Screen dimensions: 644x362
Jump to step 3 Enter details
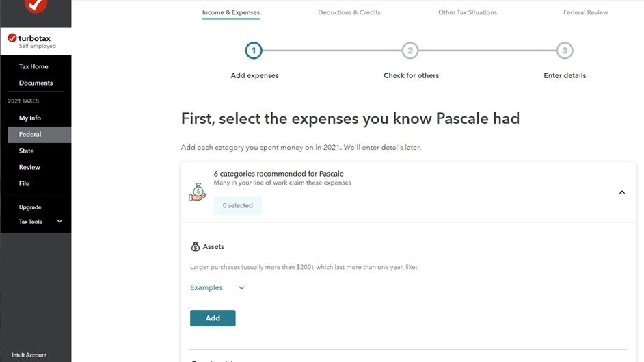pos(564,51)
